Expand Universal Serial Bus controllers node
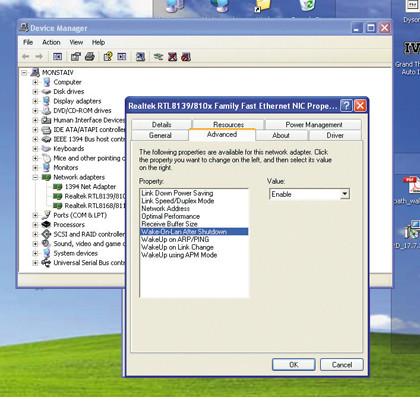This screenshot has width=420, height=397. [x=35, y=263]
